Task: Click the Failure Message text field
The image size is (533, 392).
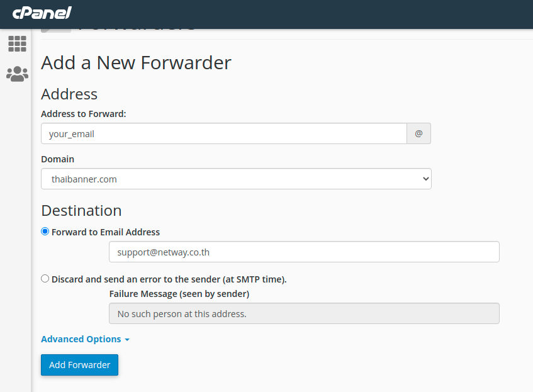Action: (304, 313)
